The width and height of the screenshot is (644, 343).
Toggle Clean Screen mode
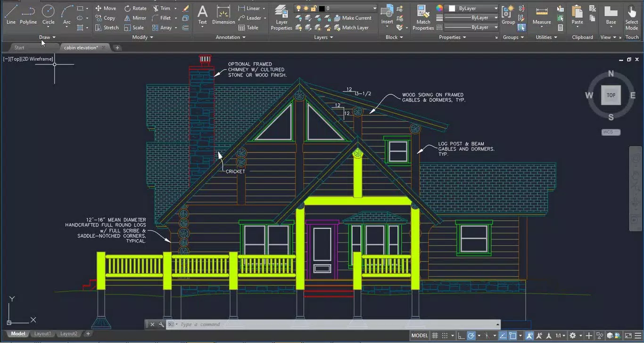pos(628,335)
